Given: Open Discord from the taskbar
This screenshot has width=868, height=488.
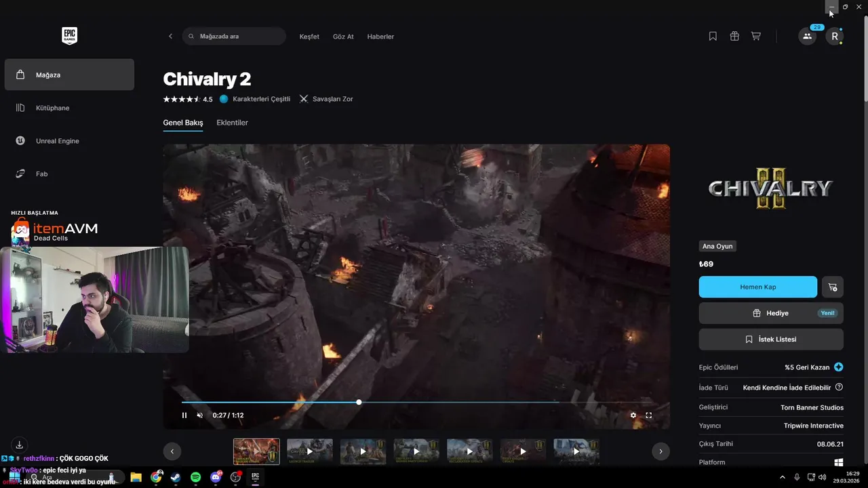Looking at the screenshot, I should [216, 477].
